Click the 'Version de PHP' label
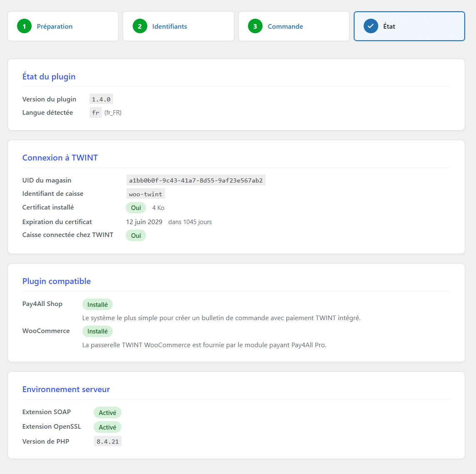Screen dimensions: 476x474 [46, 441]
